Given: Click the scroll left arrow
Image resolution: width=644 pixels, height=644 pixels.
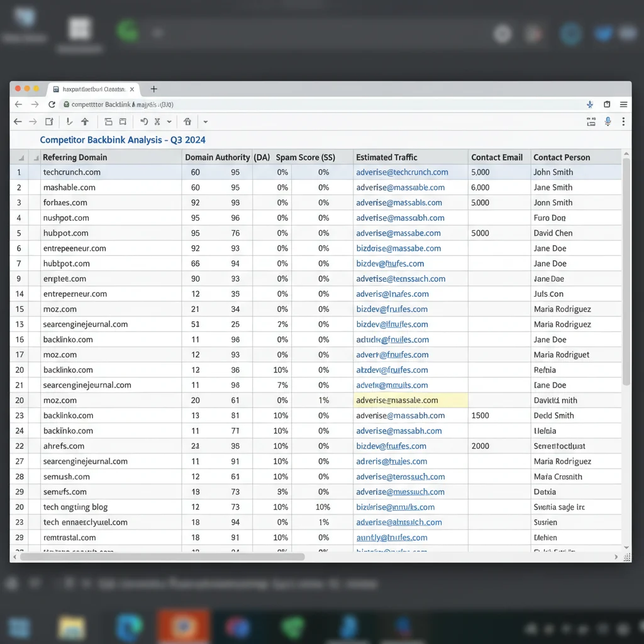Looking at the screenshot, I should coord(15,557).
